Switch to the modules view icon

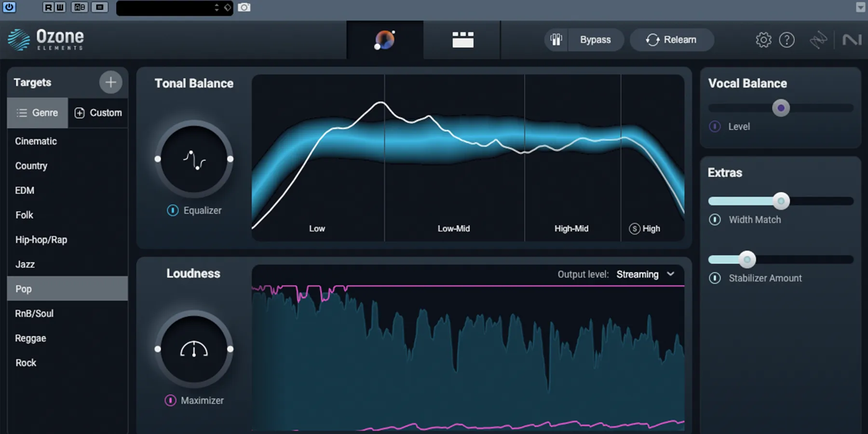point(462,40)
